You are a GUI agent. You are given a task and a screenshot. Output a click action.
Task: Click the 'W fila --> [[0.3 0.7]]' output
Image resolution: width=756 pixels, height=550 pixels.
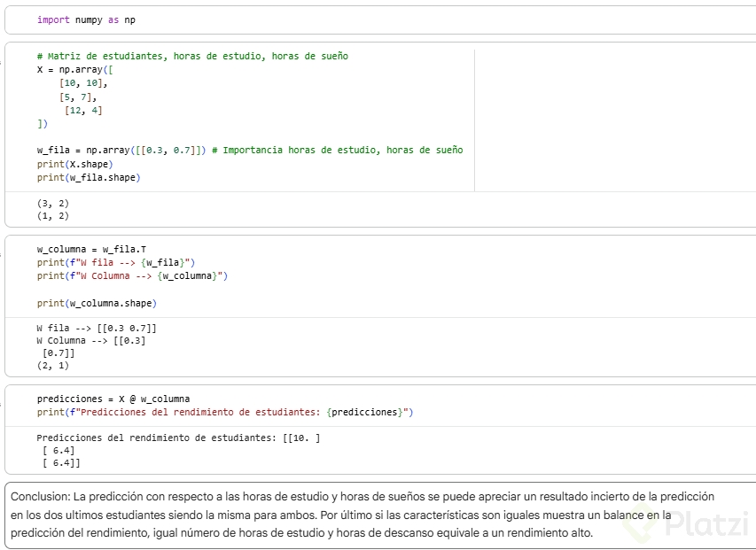97,328
